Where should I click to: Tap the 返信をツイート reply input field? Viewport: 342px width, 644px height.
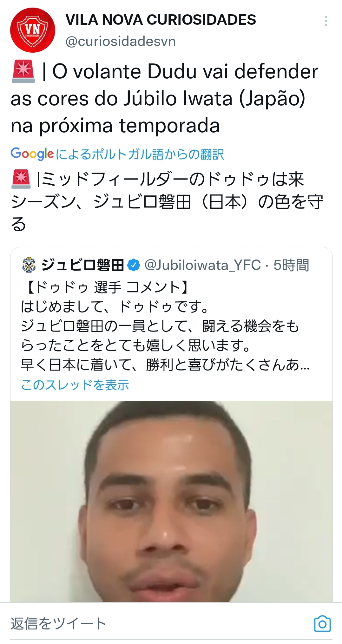(159, 623)
